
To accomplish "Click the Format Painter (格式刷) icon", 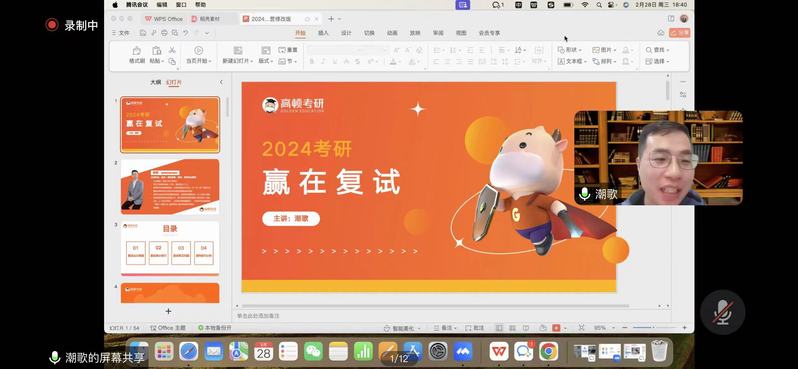I will pyautogui.click(x=136, y=50).
